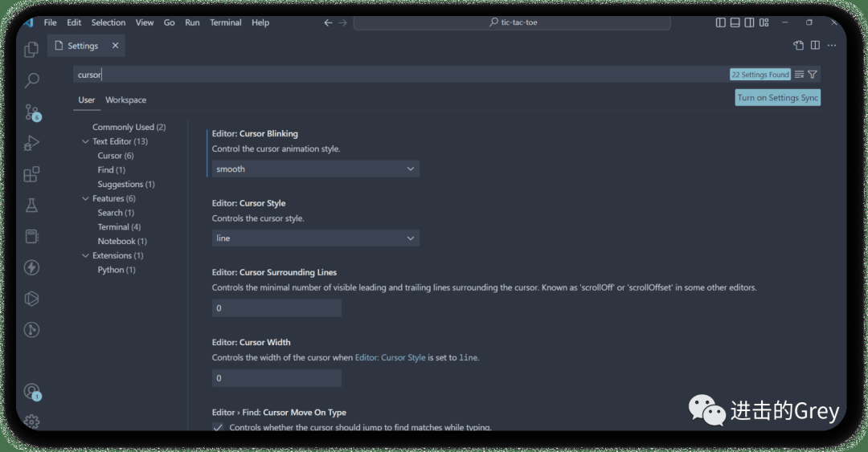Open the Go menu
This screenshot has width=868, height=452.
(x=170, y=22)
